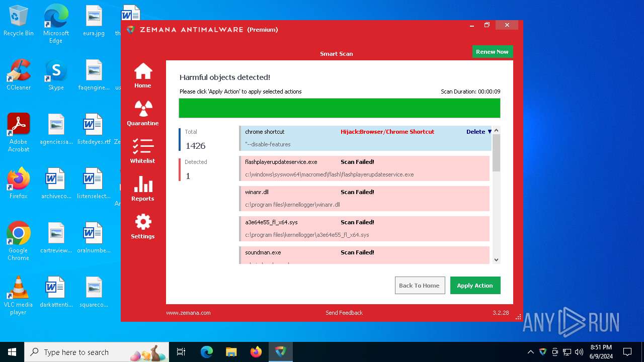
Task: Open the volume control in system tray
Action: pos(579,352)
